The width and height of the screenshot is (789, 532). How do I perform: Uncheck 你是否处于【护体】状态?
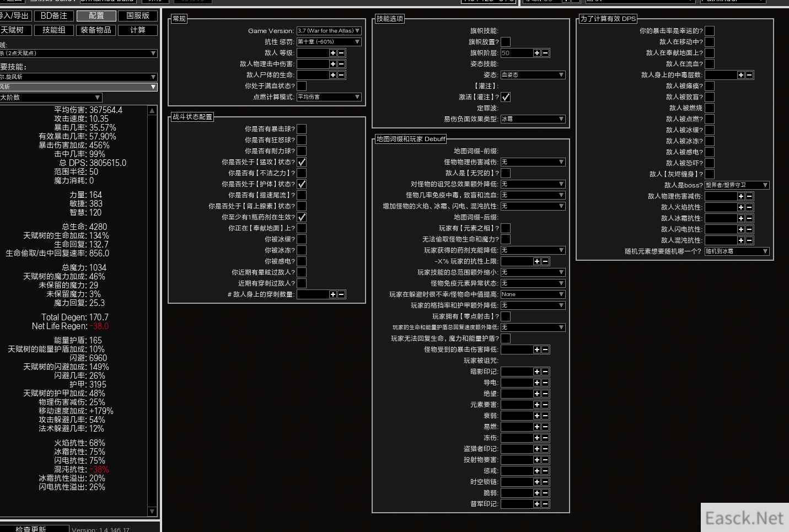click(302, 184)
